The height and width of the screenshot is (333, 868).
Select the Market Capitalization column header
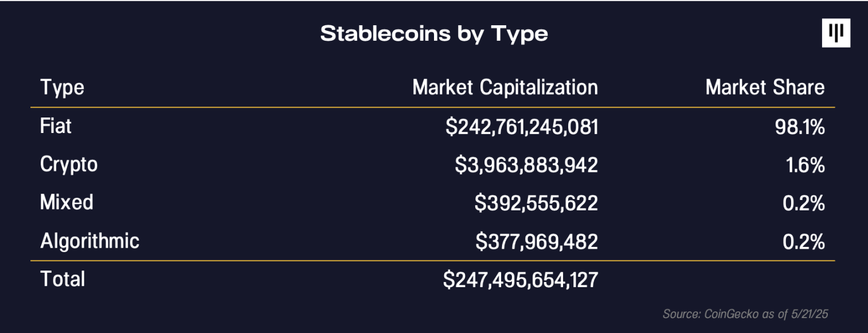tap(505, 87)
